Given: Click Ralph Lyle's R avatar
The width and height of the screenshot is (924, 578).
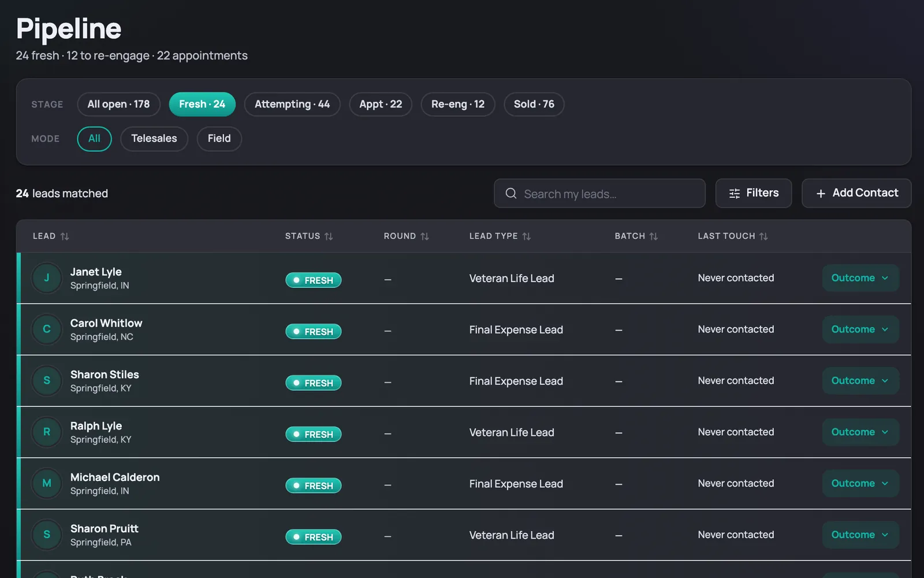Looking at the screenshot, I should point(47,432).
